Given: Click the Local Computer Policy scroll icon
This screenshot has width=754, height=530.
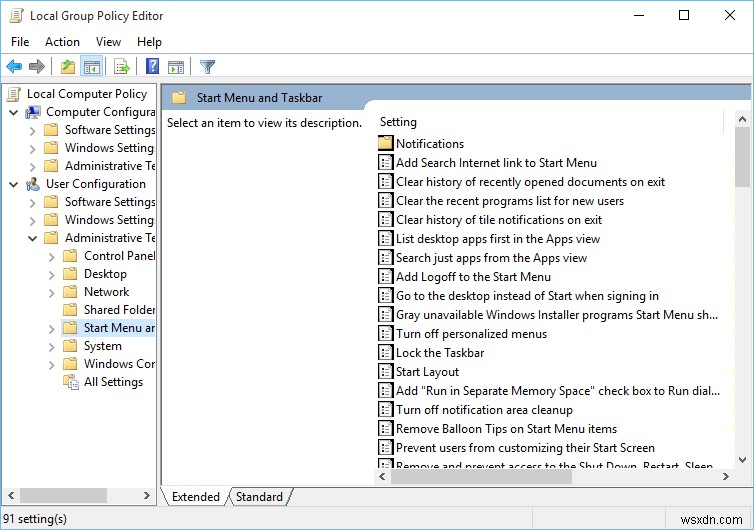Looking at the screenshot, I should (14, 94).
